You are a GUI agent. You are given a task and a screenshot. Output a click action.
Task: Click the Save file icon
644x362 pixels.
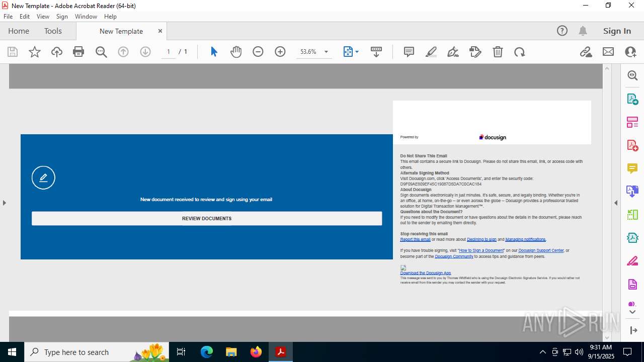click(x=13, y=52)
